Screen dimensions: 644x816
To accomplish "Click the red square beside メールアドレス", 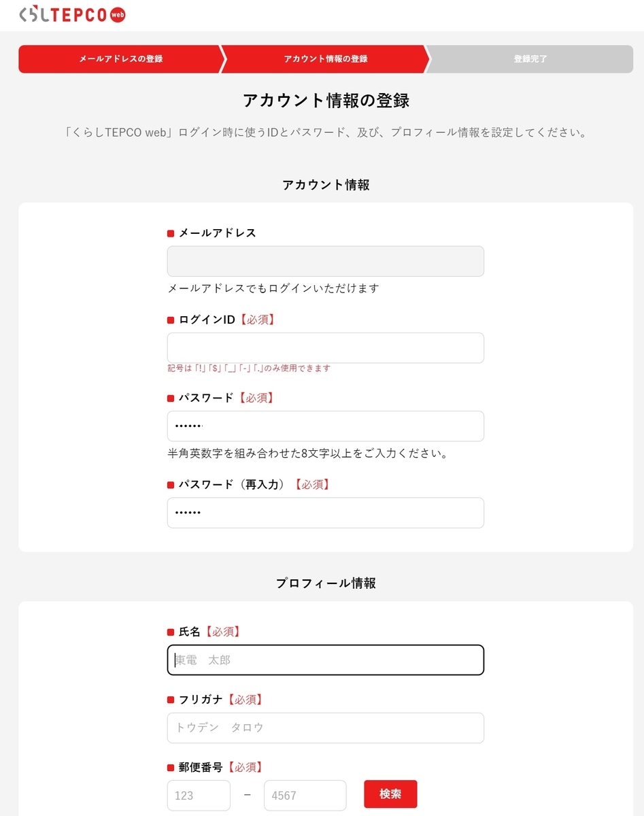I will pos(171,234).
